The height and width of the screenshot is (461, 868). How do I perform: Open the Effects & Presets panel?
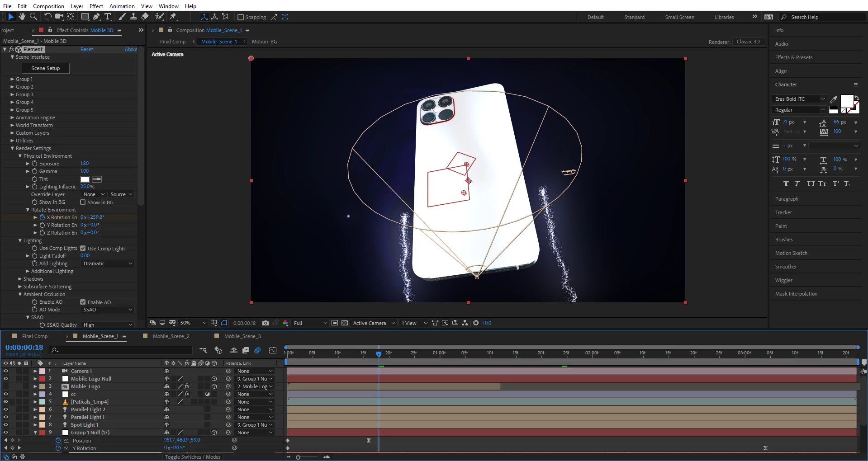(x=794, y=57)
